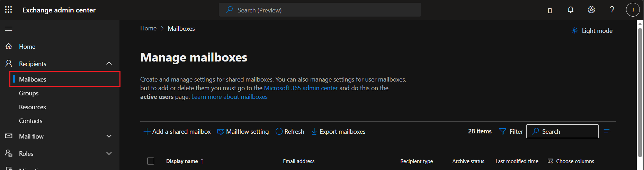Screen dimensions: 644x170
Task: Click the Filter funnel icon
Action: 502,131
